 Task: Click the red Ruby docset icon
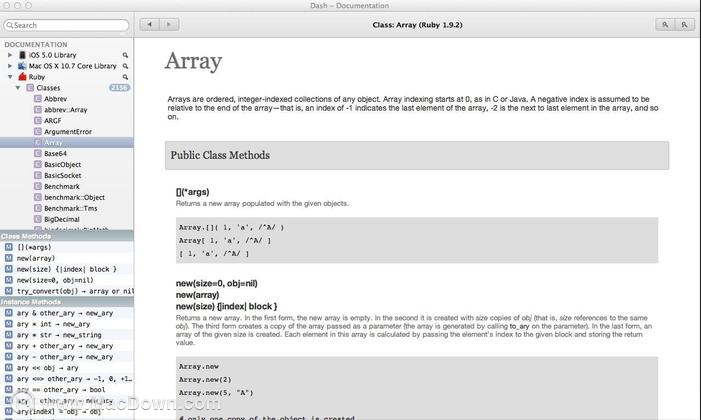tap(22, 76)
